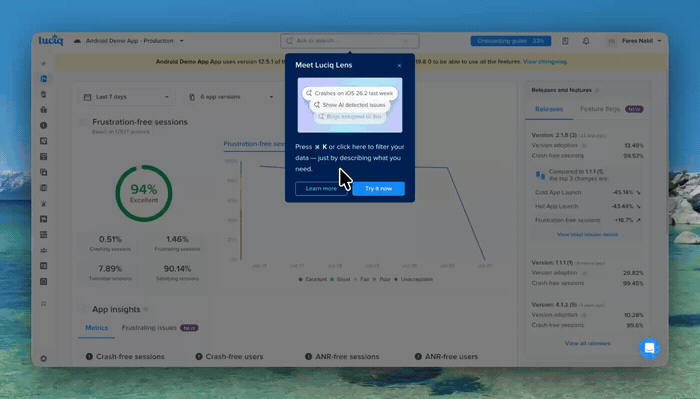Select the Frustration-free sessions chart tab
The width and height of the screenshot is (700, 399).
pos(254,144)
